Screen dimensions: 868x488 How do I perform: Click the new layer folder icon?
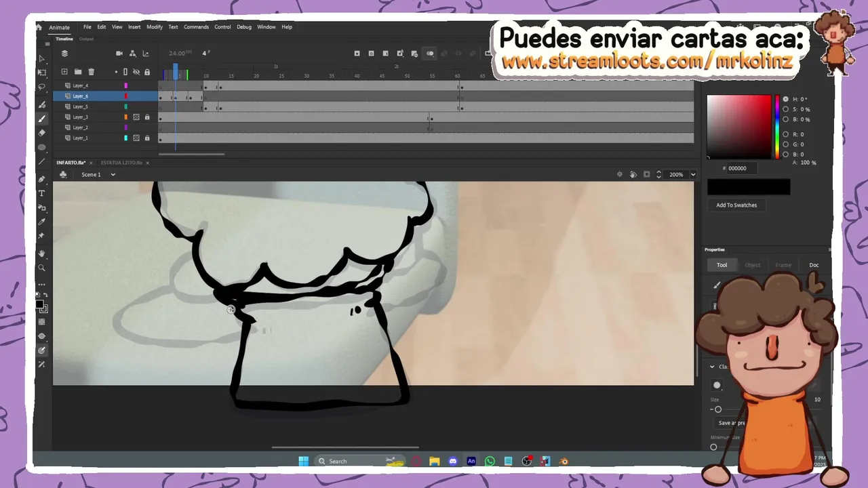click(78, 72)
